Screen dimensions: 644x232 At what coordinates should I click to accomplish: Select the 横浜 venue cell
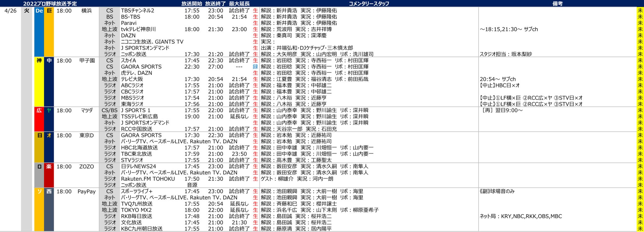[x=86, y=11]
